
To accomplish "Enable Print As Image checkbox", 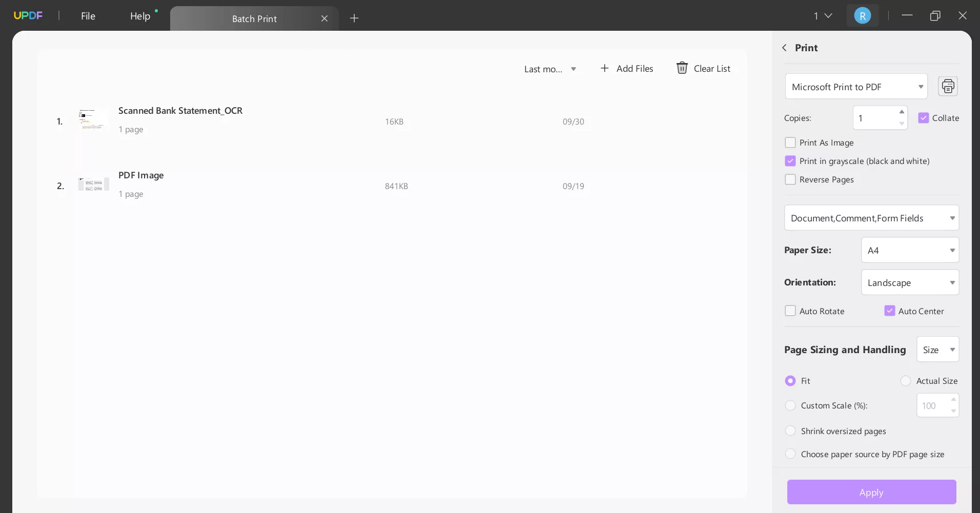I will (790, 142).
